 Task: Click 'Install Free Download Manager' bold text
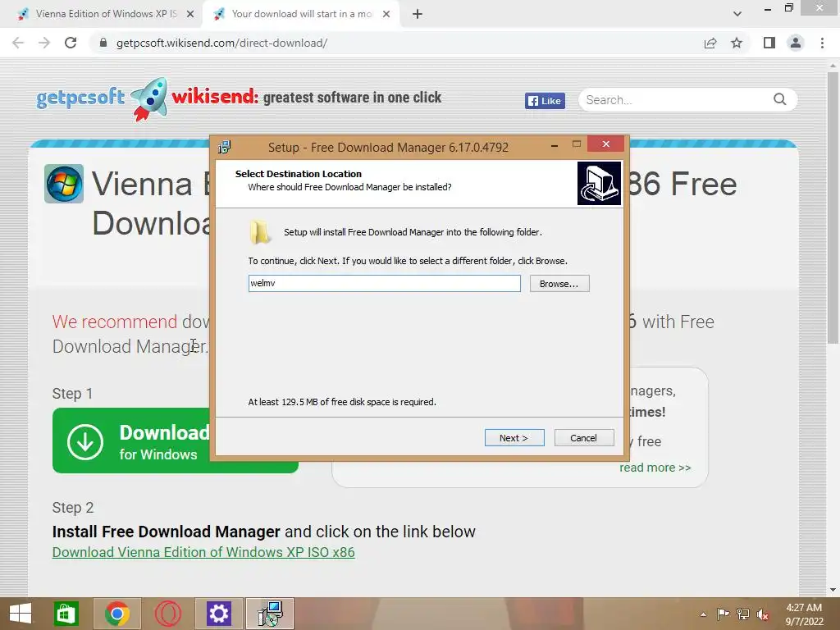point(166,532)
